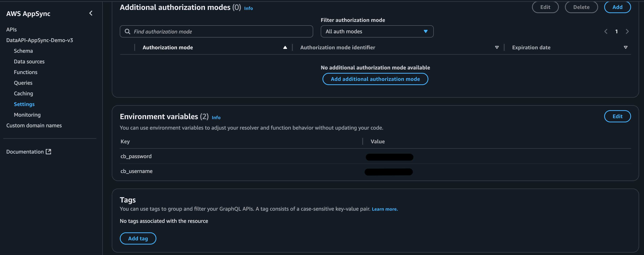
Task: Click the Add tag button
Action: [138, 238]
